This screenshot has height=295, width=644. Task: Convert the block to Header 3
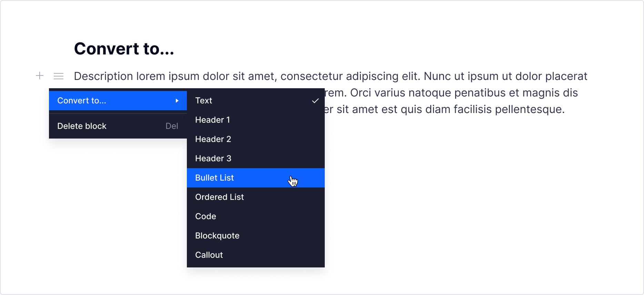tap(213, 159)
